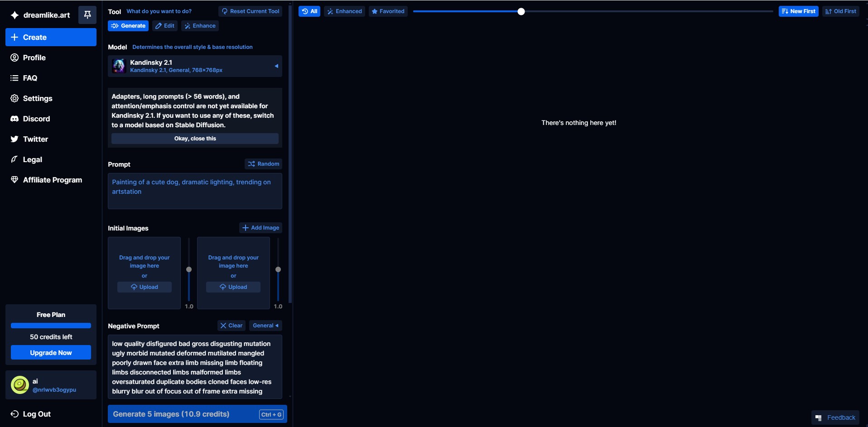The width and height of the screenshot is (868, 427).
Task: Expand the Kandinsky 2.1 model dropdown
Action: coord(195,66)
